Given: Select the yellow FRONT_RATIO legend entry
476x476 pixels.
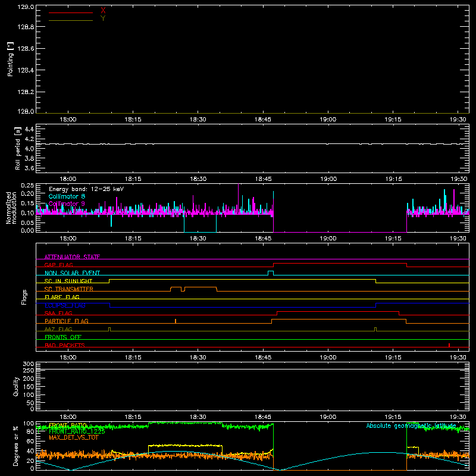Looking at the screenshot, I should tap(68, 425).
